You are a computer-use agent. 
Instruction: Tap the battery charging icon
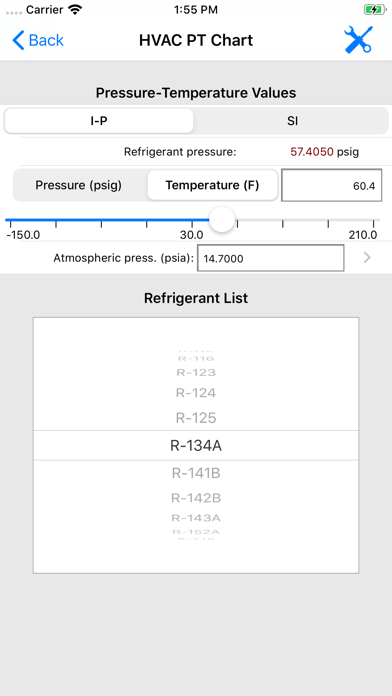click(x=374, y=9)
